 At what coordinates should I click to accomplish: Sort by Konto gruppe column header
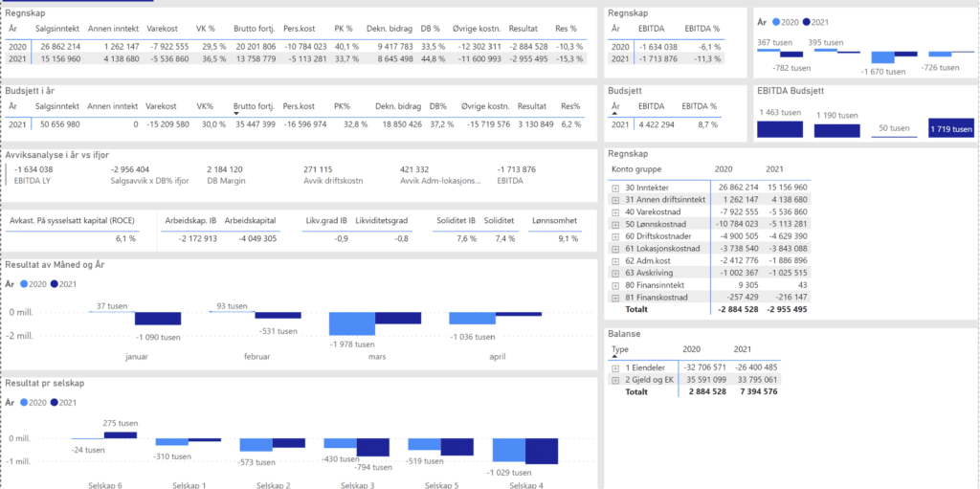click(637, 169)
